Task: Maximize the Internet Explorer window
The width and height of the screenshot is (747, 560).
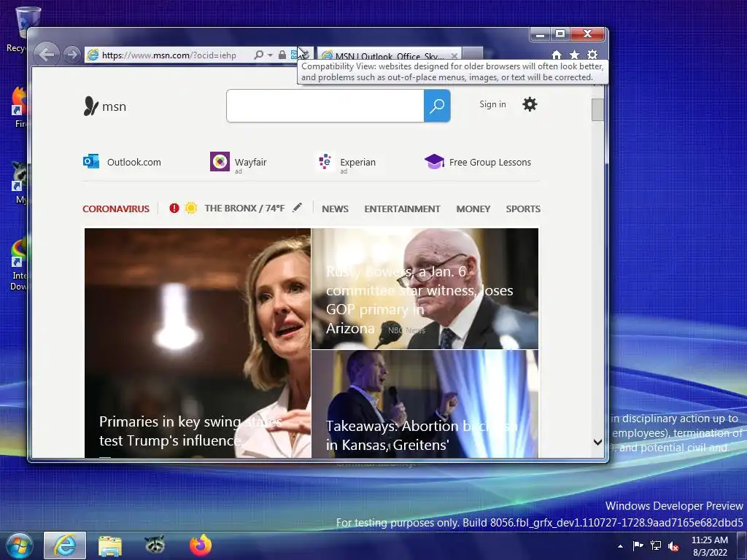Action: coord(560,34)
